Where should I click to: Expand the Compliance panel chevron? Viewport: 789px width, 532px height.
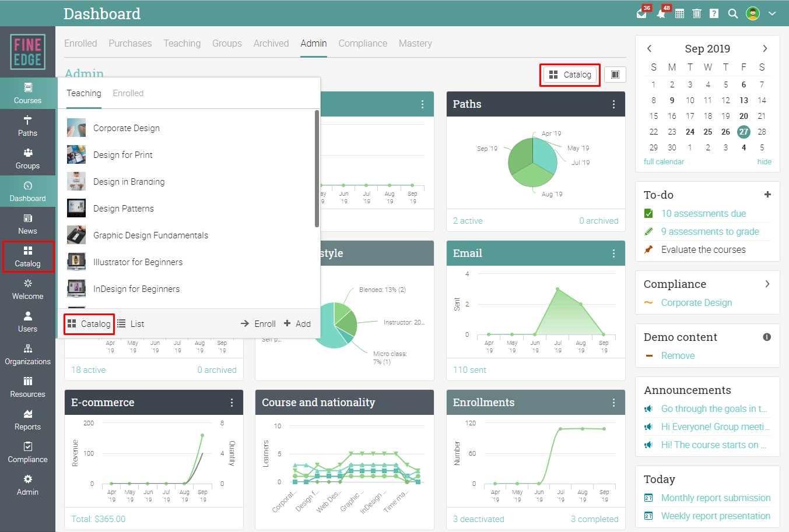tap(767, 284)
